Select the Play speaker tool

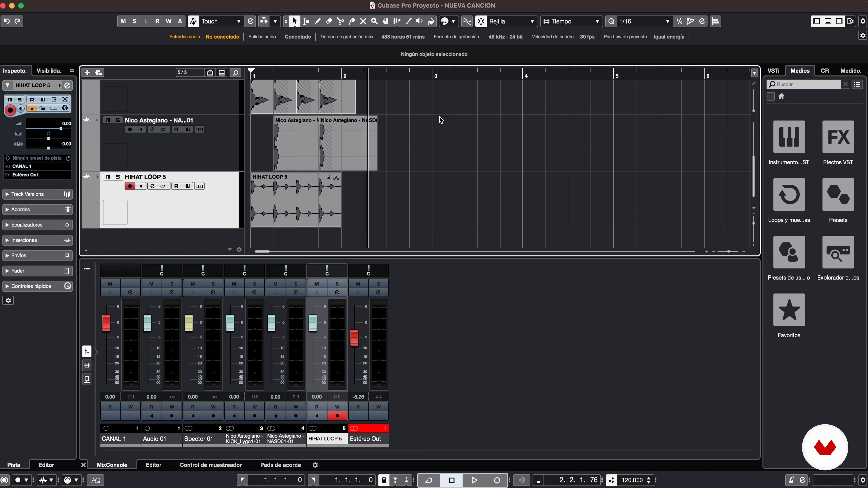click(420, 21)
